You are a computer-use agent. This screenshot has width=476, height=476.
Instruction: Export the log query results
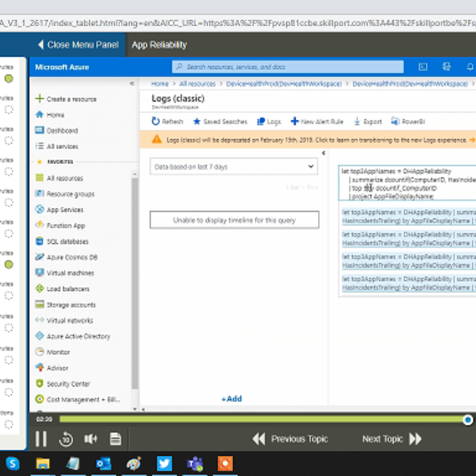(367, 121)
